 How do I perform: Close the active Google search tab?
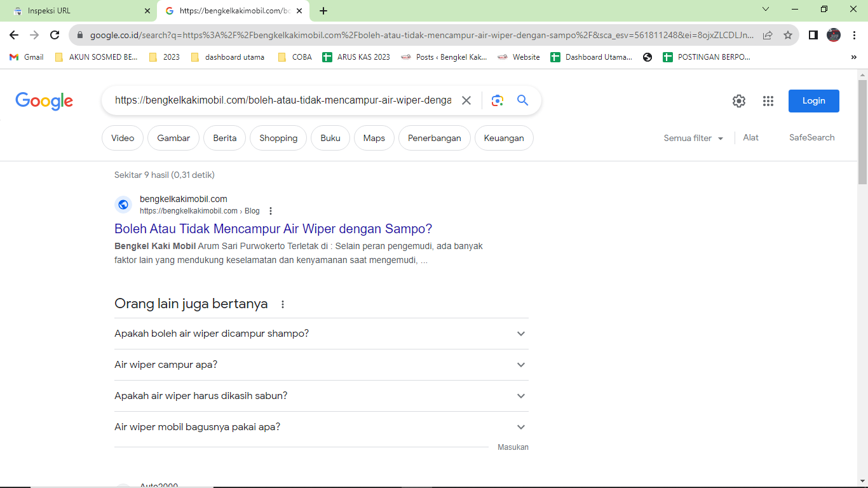(x=299, y=11)
